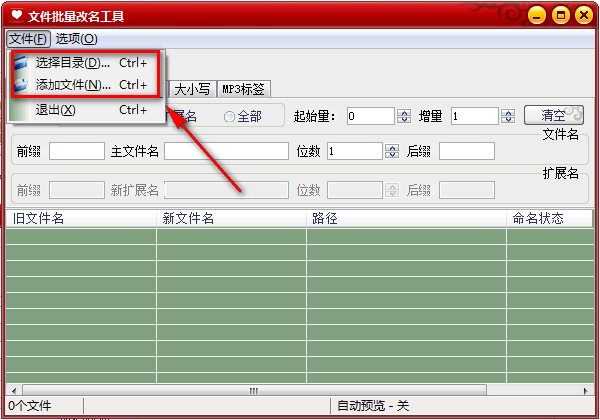Click the 主文件名 input field
This screenshot has height=420, width=600.
(x=227, y=151)
